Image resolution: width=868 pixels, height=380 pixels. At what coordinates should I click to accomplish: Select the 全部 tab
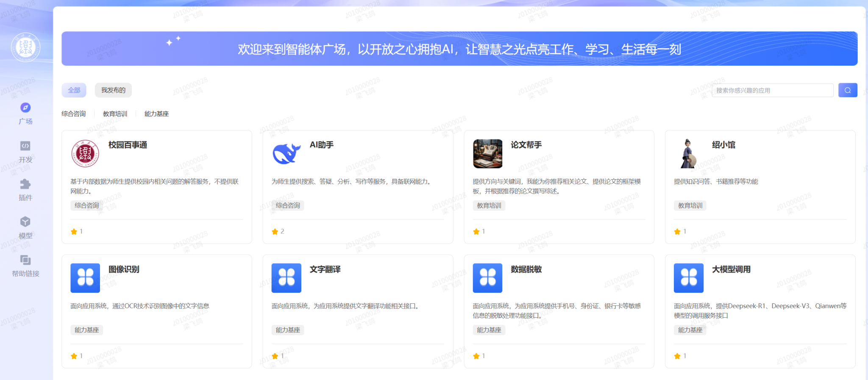point(74,90)
